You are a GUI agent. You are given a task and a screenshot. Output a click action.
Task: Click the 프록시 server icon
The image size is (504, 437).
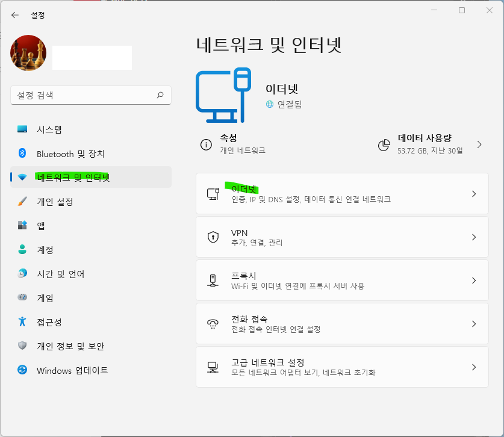click(213, 280)
